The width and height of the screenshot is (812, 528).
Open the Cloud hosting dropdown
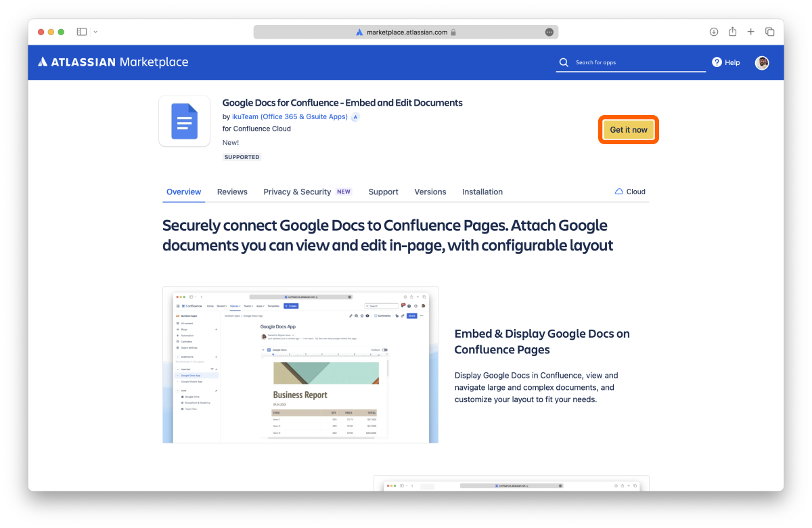pyautogui.click(x=630, y=192)
